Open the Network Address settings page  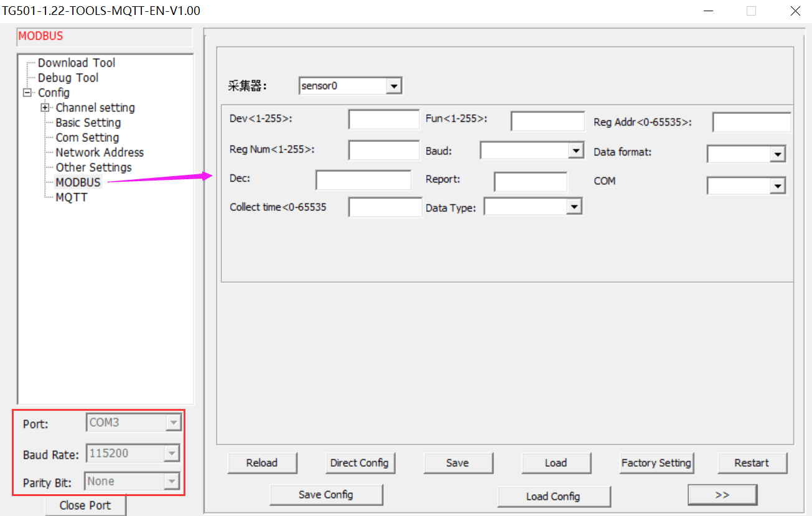point(100,152)
